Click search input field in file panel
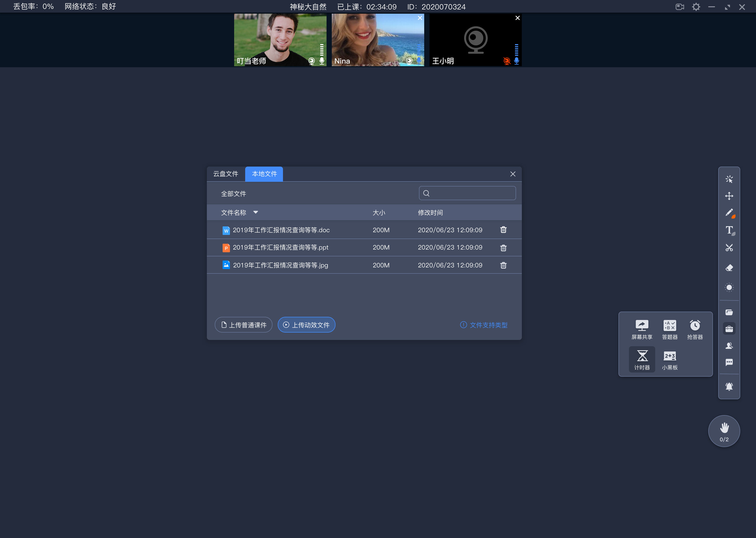This screenshot has width=756, height=538. pyautogui.click(x=468, y=193)
